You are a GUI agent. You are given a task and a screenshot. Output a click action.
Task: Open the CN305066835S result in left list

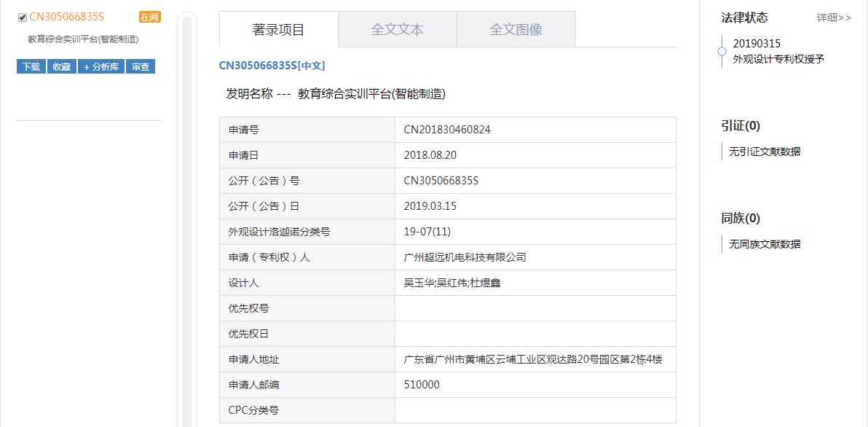pos(67,17)
